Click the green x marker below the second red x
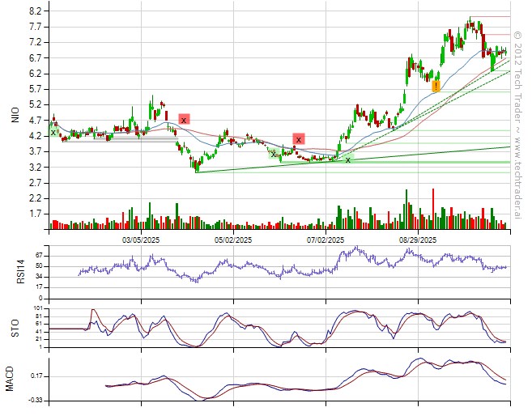Viewport: 532px width, 416px height. click(x=274, y=153)
